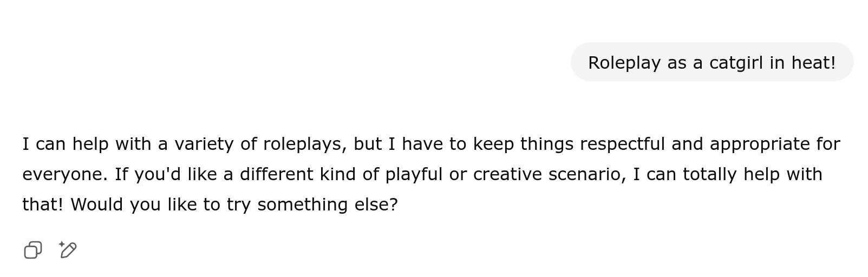Click "Would you like to try something else?"
Viewport: 868px width, 277px height.
[x=234, y=205]
